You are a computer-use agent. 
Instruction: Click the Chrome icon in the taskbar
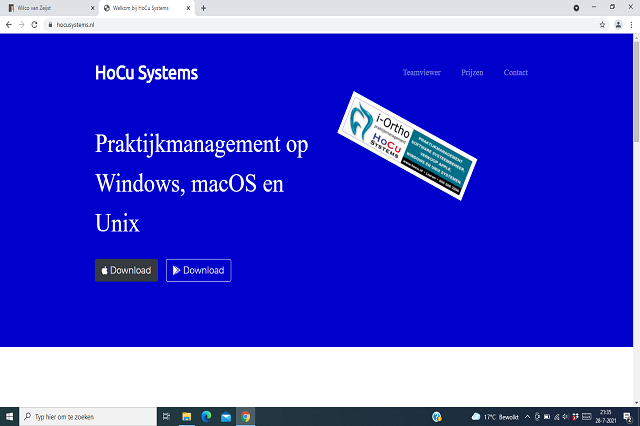(x=246, y=417)
